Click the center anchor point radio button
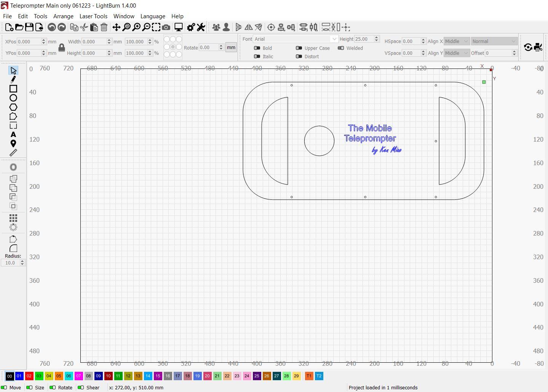The width and height of the screenshot is (548, 392). click(x=173, y=47)
